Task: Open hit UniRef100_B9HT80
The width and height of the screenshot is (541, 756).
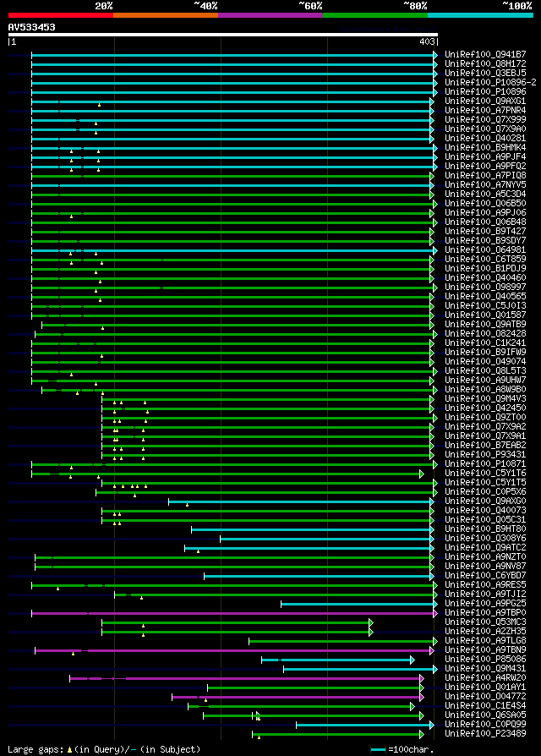Action: [485, 529]
